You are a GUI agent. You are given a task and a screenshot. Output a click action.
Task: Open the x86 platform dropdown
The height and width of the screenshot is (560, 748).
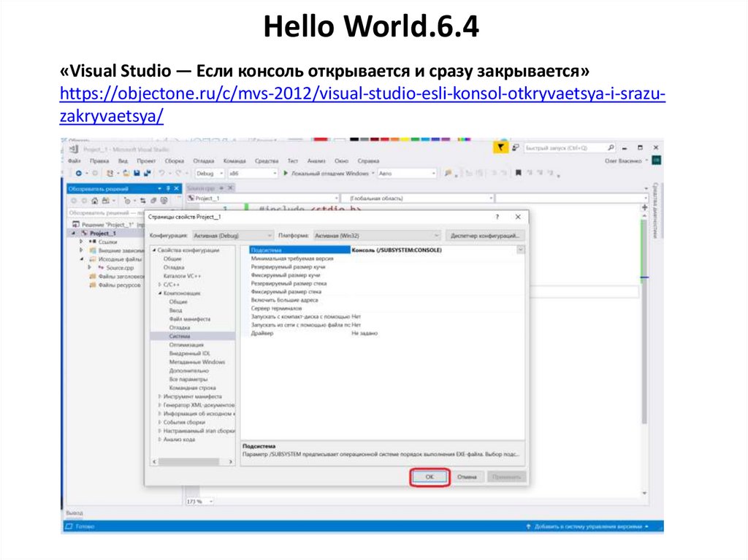click(252, 173)
